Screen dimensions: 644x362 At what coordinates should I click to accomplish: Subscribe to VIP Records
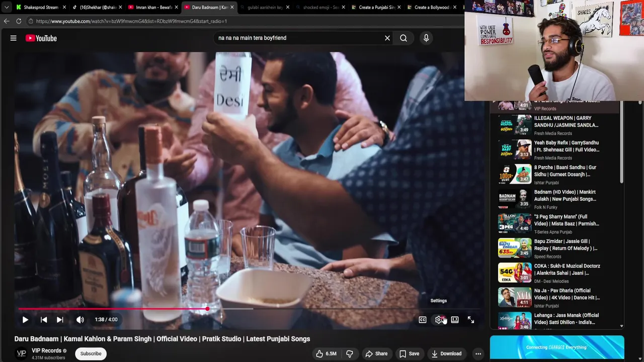click(91, 353)
